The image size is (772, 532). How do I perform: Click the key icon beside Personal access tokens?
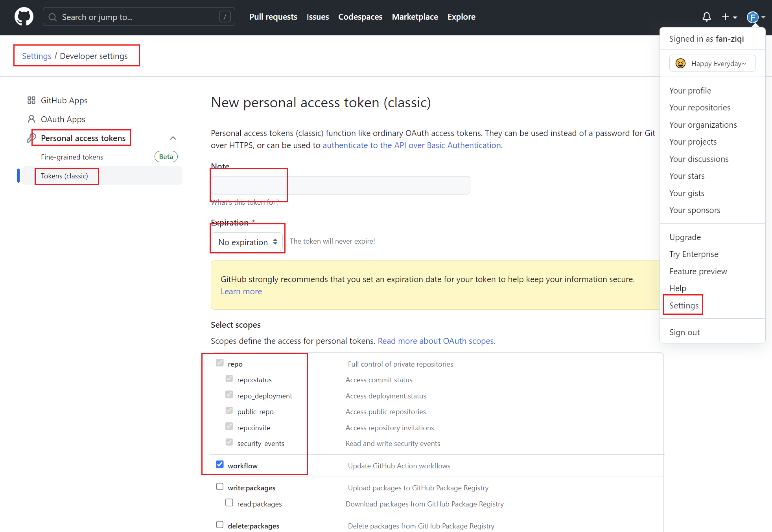(31, 138)
